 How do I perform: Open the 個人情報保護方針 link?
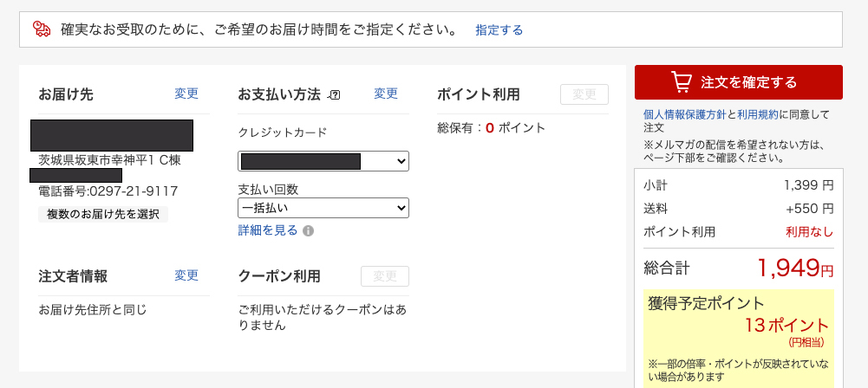(684, 114)
